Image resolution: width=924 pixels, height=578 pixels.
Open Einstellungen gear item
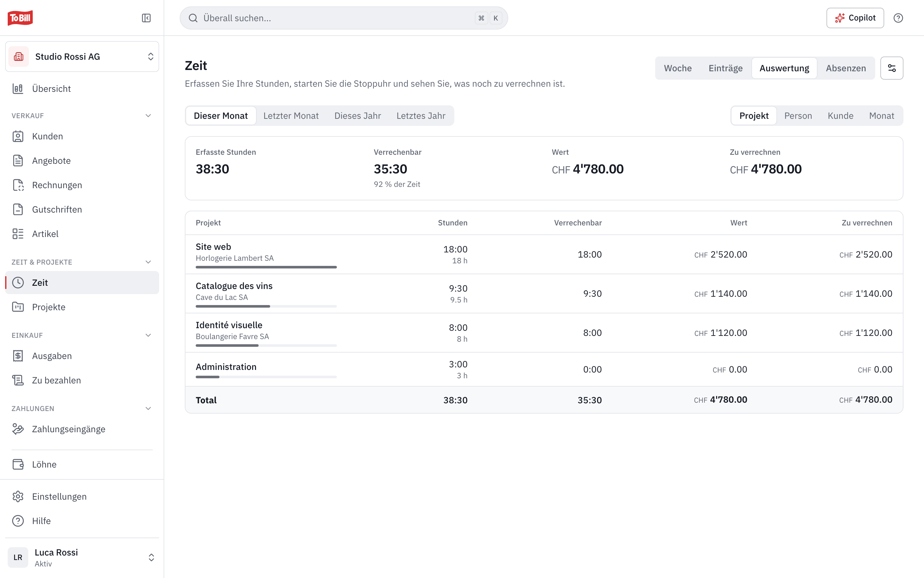82,496
